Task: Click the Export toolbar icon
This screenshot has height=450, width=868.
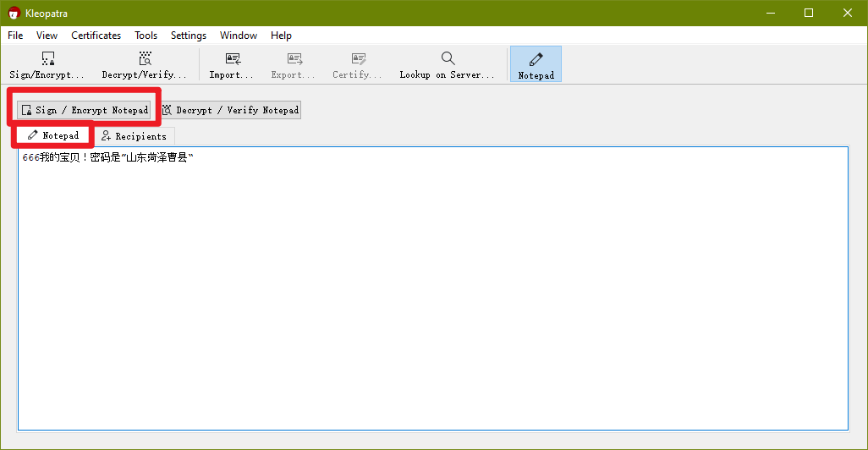Action: 294,58
